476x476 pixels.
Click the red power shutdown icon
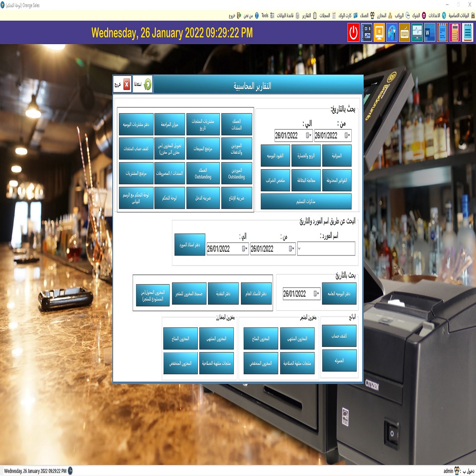coord(353,32)
